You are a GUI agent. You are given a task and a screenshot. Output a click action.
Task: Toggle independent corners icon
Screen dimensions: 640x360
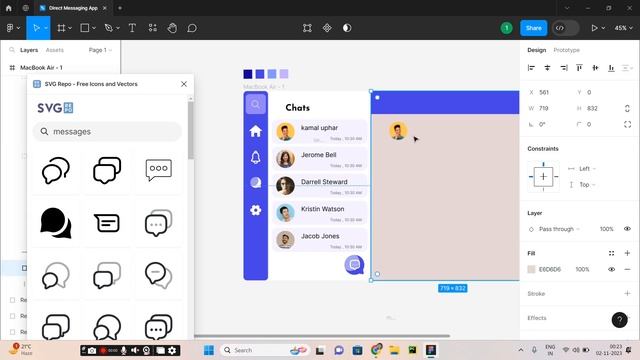(627, 124)
